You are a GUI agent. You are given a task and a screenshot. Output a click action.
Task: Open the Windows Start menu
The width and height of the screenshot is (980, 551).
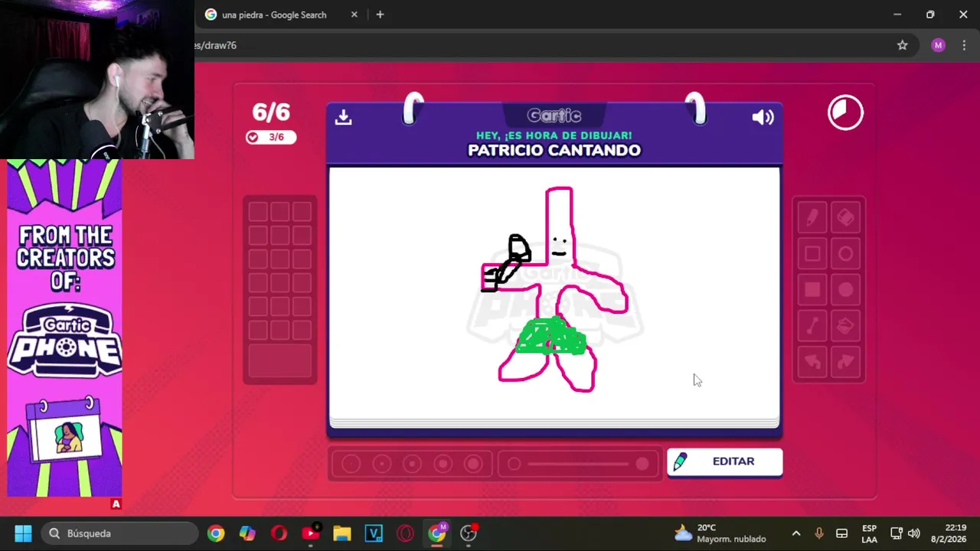(x=23, y=533)
